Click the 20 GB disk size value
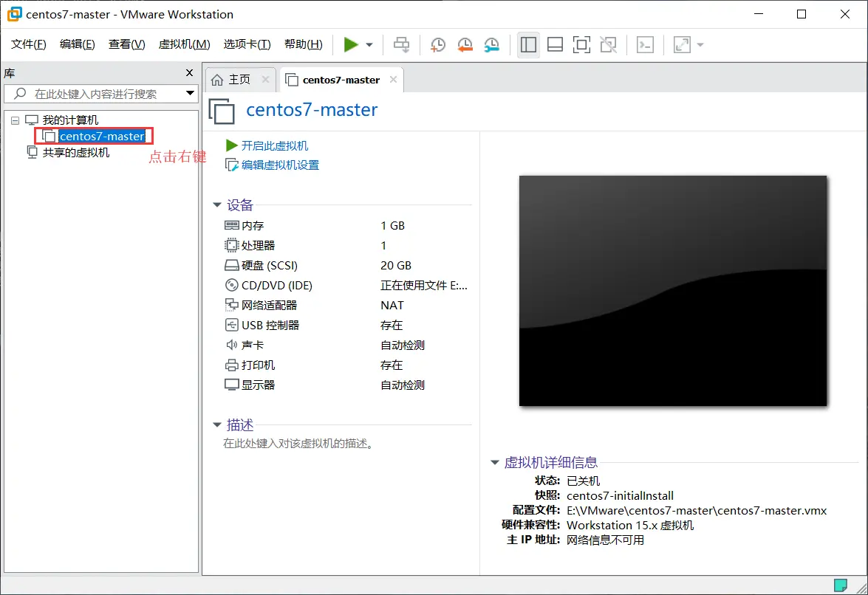The width and height of the screenshot is (868, 595). tap(396, 266)
